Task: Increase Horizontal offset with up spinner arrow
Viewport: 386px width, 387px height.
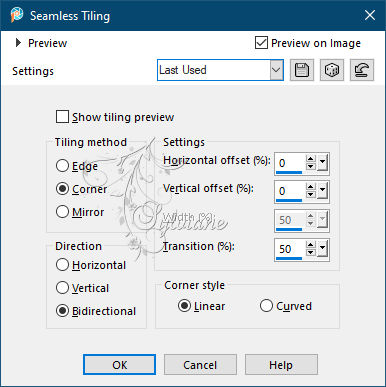Action: (311, 159)
